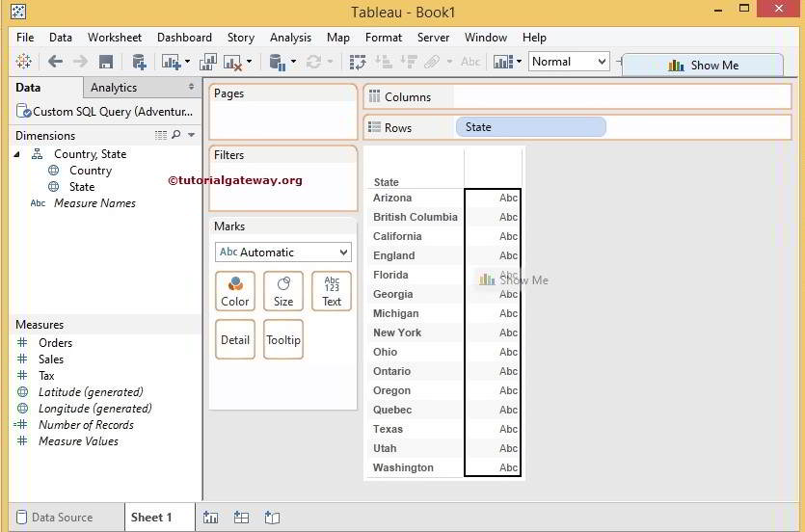The image size is (805, 532).
Task: Click the Duplicate Sheet icon
Action: 208,62
